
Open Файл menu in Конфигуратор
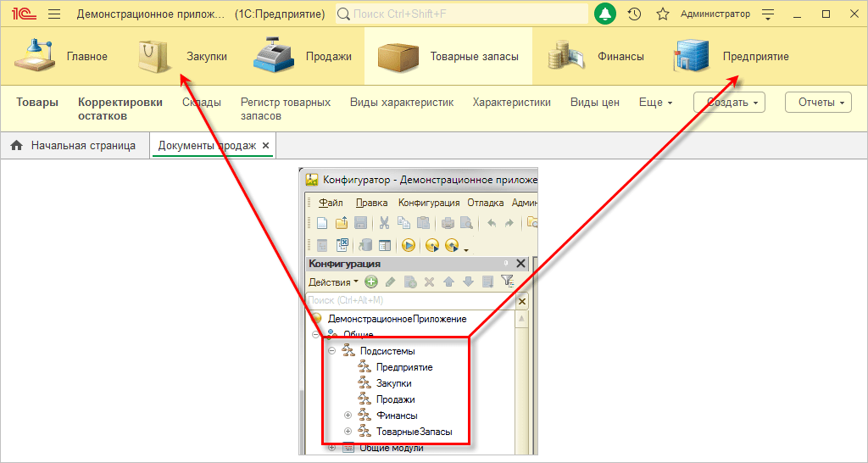pyautogui.click(x=331, y=203)
